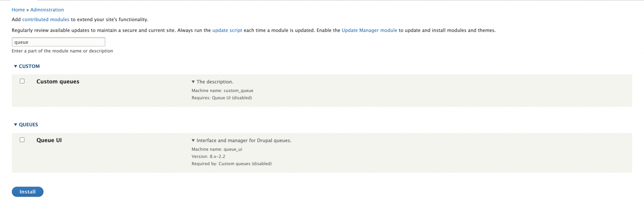Image resolution: width=644 pixels, height=215 pixels.
Task: Collapse the QUEUES module group
Action: coord(26,124)
